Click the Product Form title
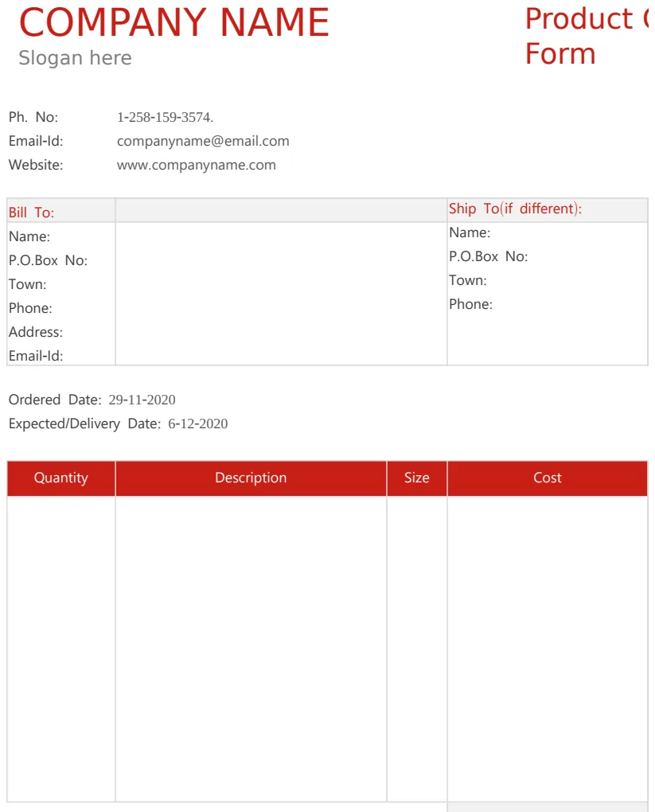The image size is (655, 812). click(587, 37)
